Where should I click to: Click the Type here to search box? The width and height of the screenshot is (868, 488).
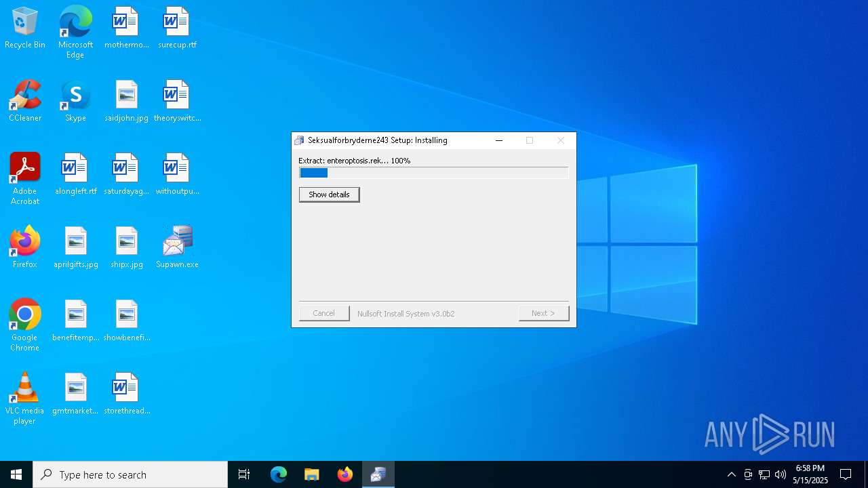point(130,474)
